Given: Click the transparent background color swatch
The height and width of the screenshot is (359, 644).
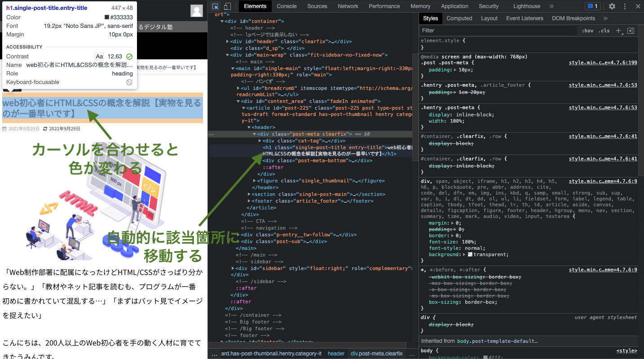Looking at the screenshot, I should (470, 255).
